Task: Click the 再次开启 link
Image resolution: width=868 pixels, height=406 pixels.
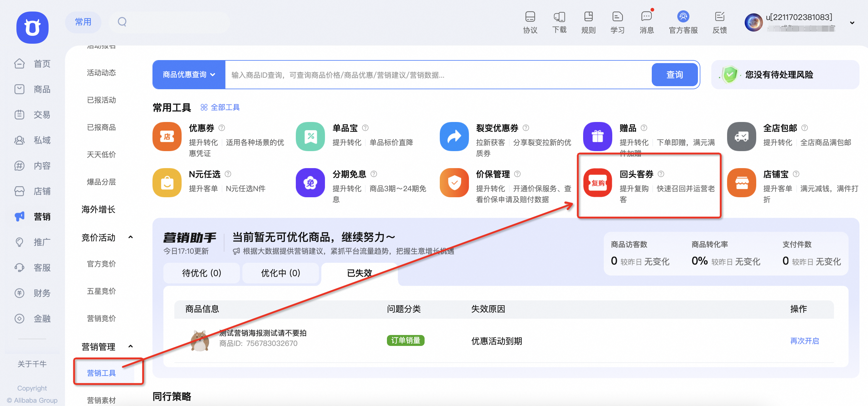Action: click(x=805, y=341)
